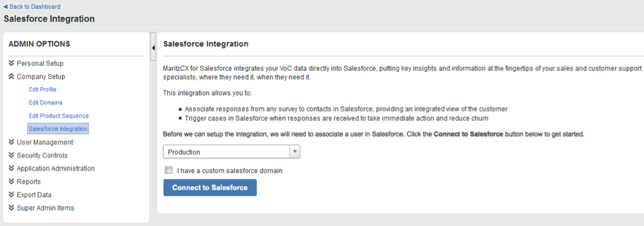This screenshot has width=644, height=226.
Task: Open the Edit Profile link
Action: tap(43, 89)
